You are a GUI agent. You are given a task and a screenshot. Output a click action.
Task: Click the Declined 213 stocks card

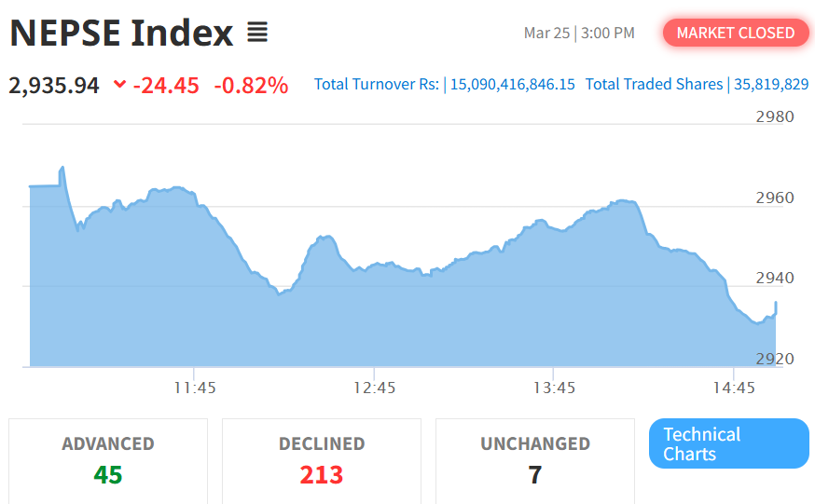pos(322,460)
